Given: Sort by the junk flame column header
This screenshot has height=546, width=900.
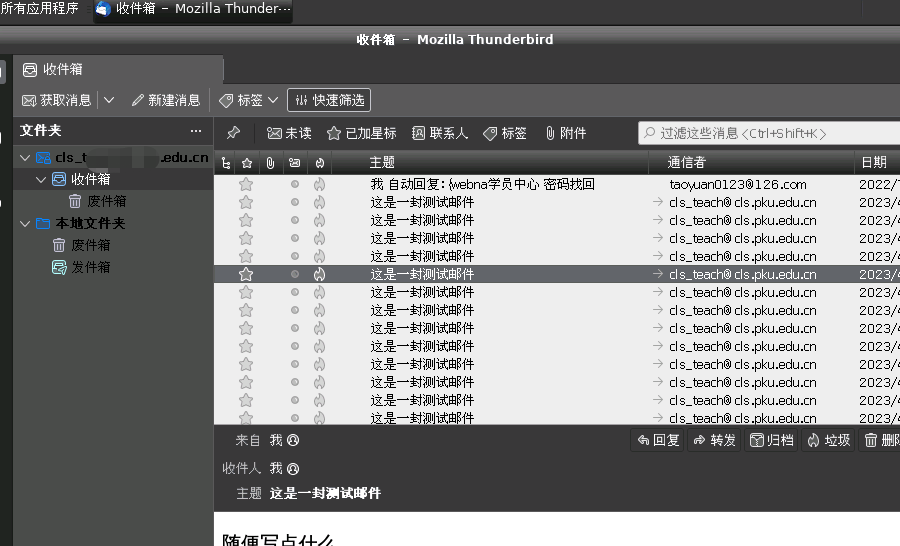Looking at the screenshot, I should 320,164.
